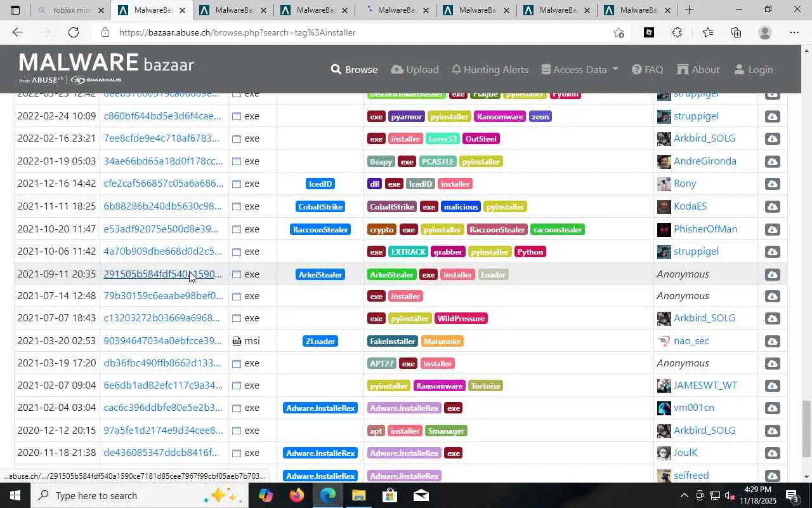Open reporter nao_sec's profile link

coord(691,341)
